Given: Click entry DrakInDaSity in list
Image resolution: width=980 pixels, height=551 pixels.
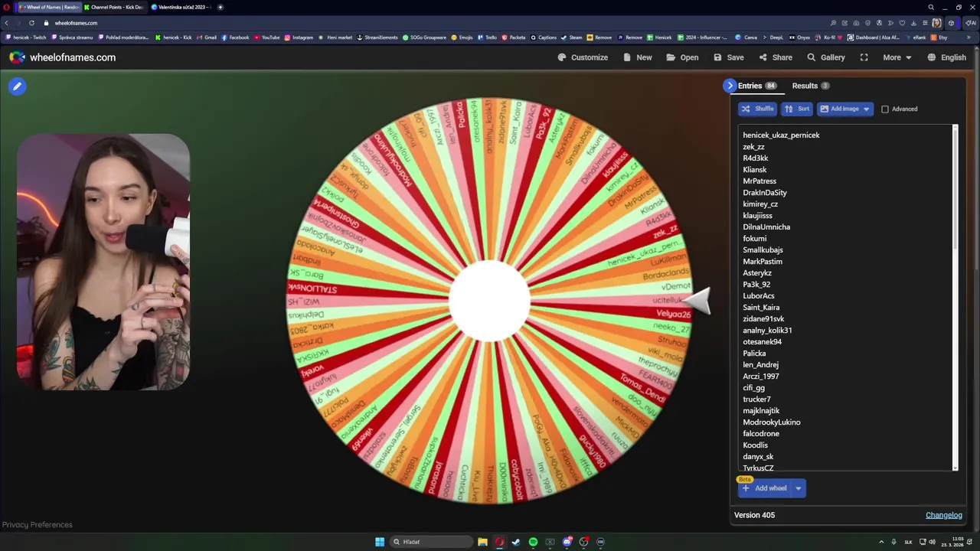Looking at the screenshot, I should pyautogui.click(x=764, y=193).
